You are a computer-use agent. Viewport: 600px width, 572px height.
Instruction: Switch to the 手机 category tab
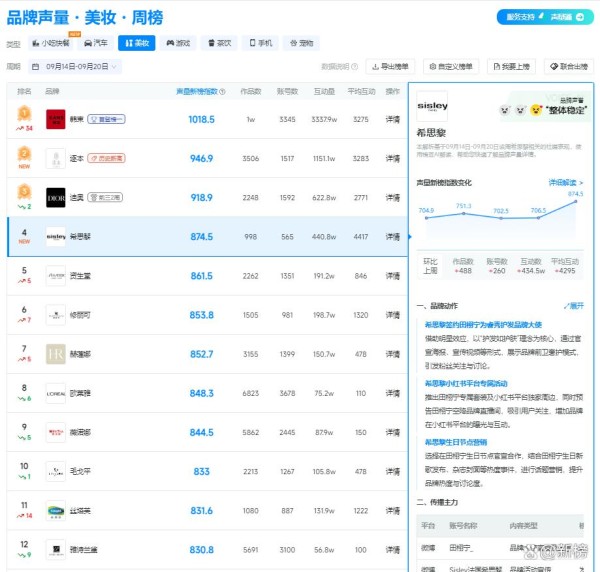coord(260,43)
